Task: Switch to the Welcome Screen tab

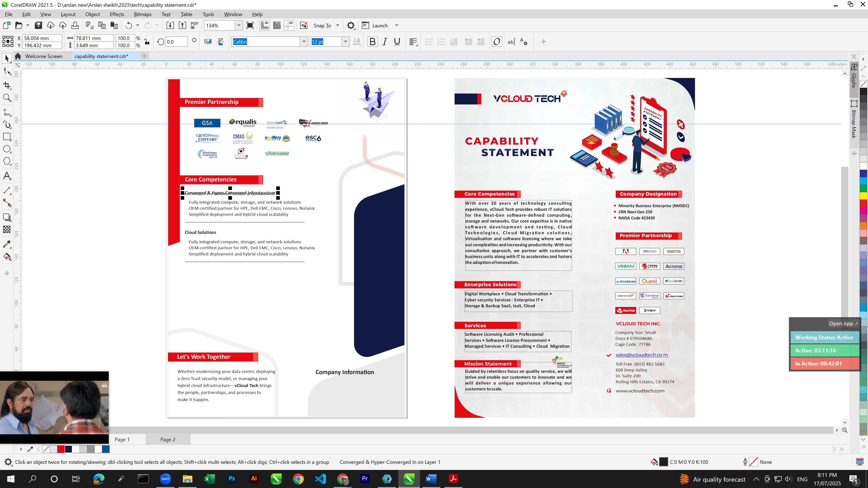Action: click(x=43, y=56)
